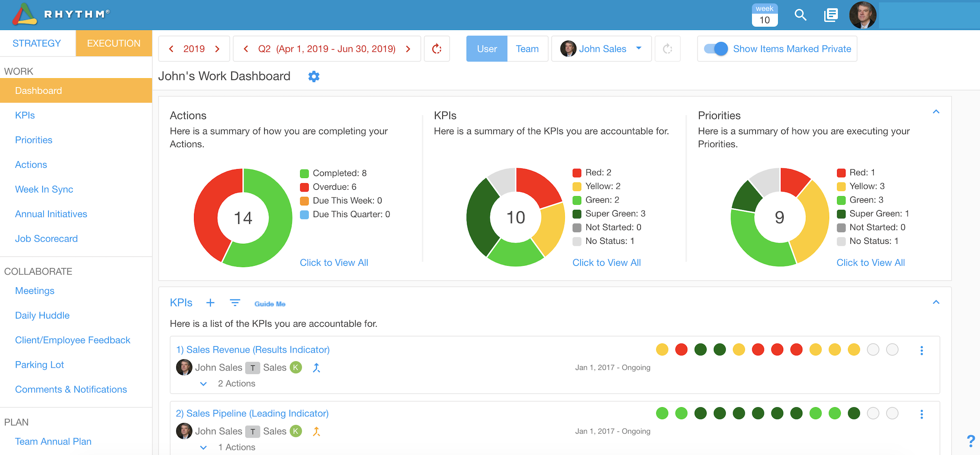The height and width of the screenshot is (455, 980).
Task: Open the Sales Pipeline (Leading Indicator) link
Action: pyautogui.click(x=252, y=413)
